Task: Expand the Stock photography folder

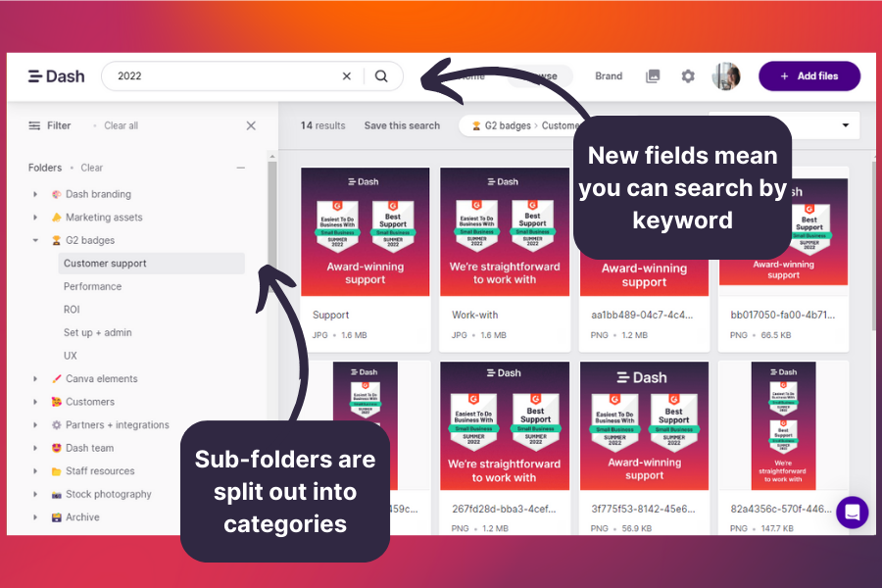Action: tap(35, 494)
